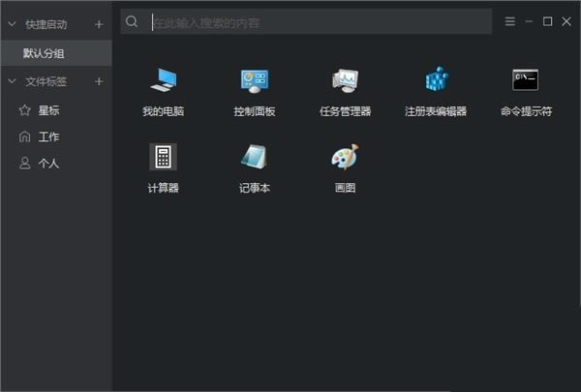Viewport: 581px width, 392px height.
Task: Click the 文件标签 header text
Action: pos(46,81)
